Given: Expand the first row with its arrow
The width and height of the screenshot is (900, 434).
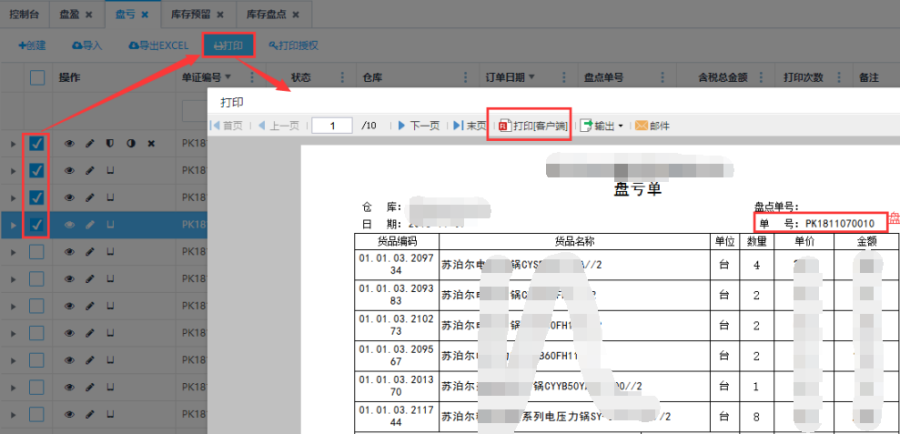Looking at the screenshot, I should pyautogui.click(x=13, y=144).
